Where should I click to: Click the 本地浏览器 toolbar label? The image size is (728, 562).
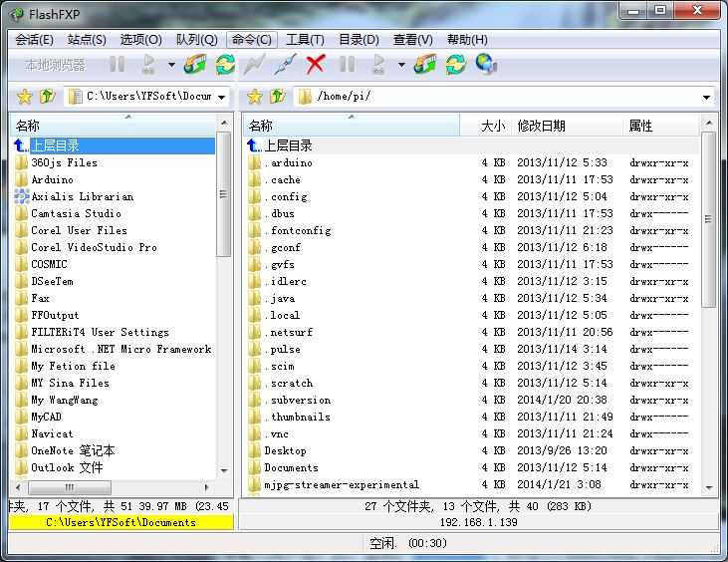(55, 65)
